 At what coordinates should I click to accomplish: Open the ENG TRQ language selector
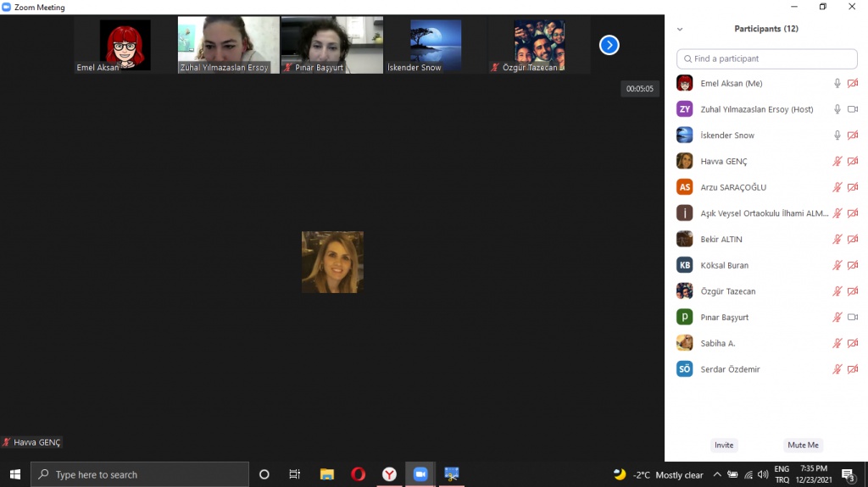782,474
